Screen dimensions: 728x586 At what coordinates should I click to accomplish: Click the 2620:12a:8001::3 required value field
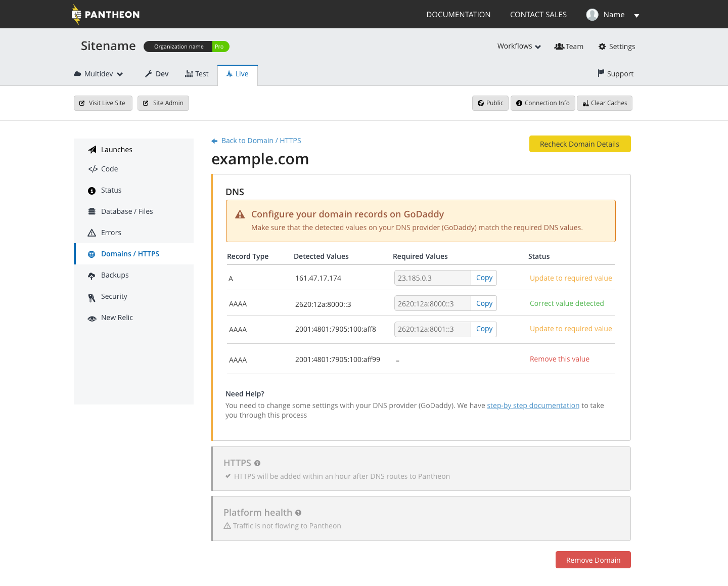pos(433,329)
